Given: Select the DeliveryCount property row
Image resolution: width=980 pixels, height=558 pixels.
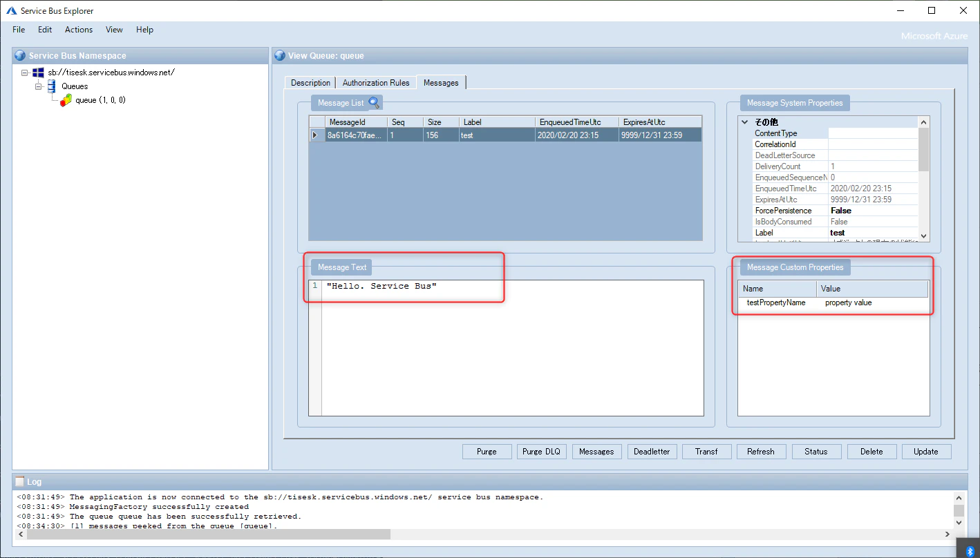Looking at the screenshot, I should pyautogui.click(x=835, y=166).
